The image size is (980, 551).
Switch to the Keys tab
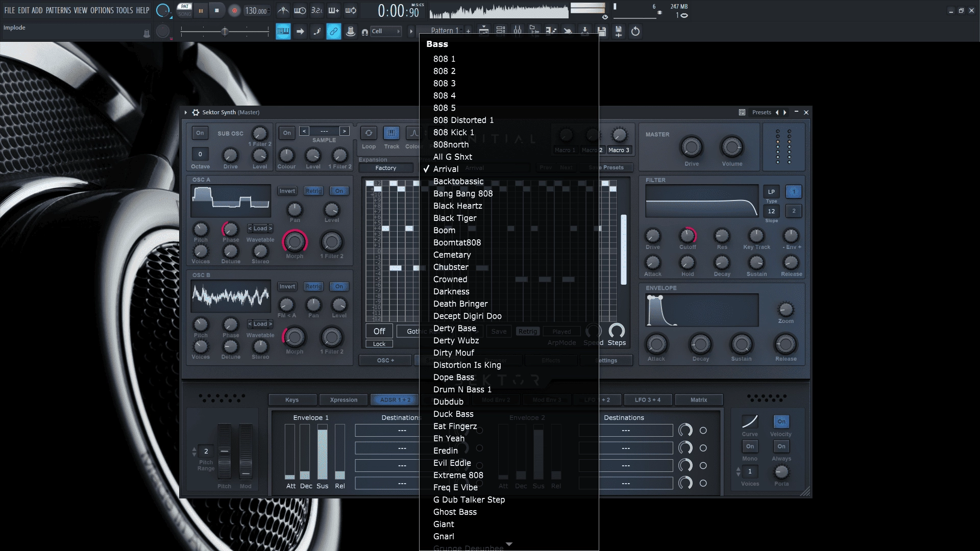coord(292,400)
